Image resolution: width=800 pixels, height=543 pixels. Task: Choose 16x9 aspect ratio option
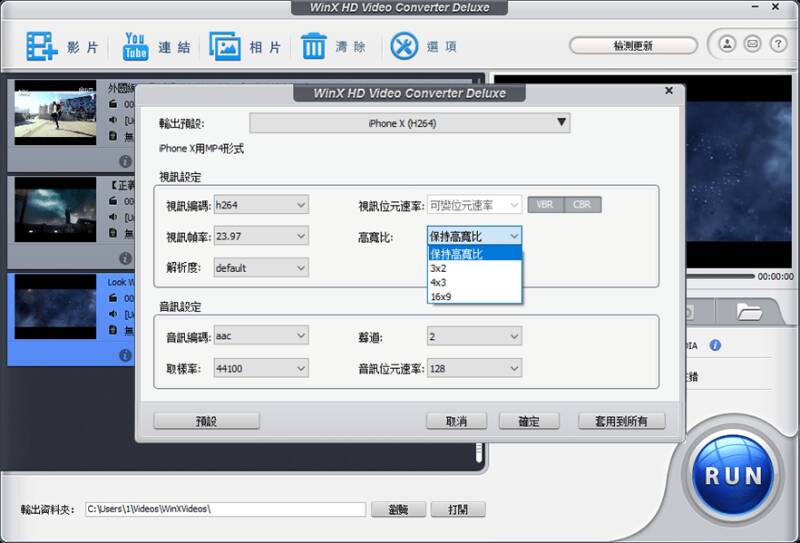pos(474,297)
